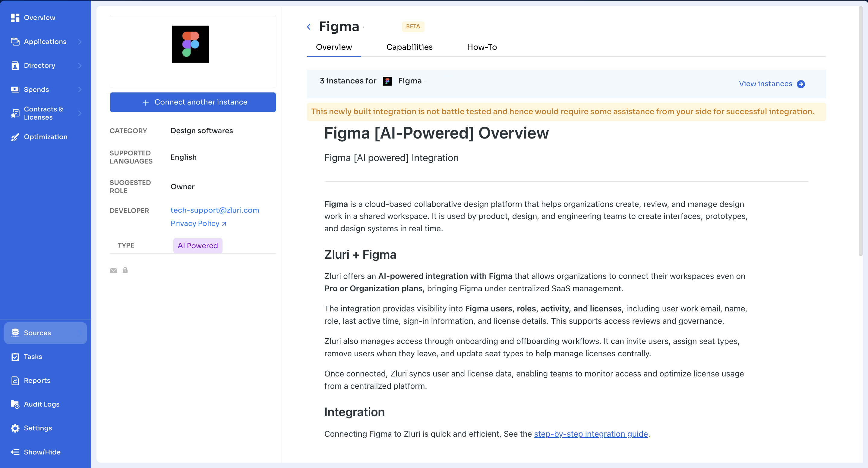Screen dimensions: 868x468
Task: Open the step-by-step integration guide link
Action: (591, 434)
